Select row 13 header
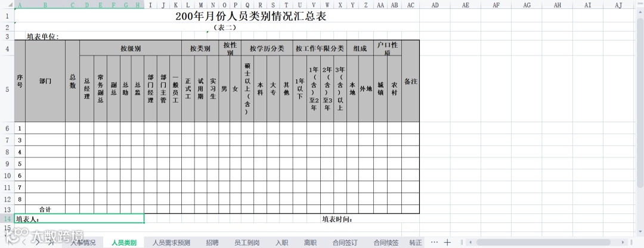 [7, 209]
